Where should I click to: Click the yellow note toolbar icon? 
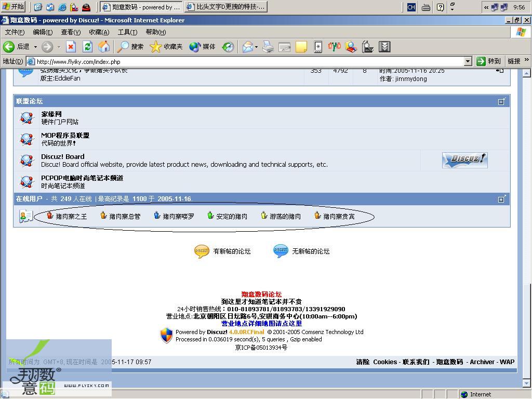(301, 46)
